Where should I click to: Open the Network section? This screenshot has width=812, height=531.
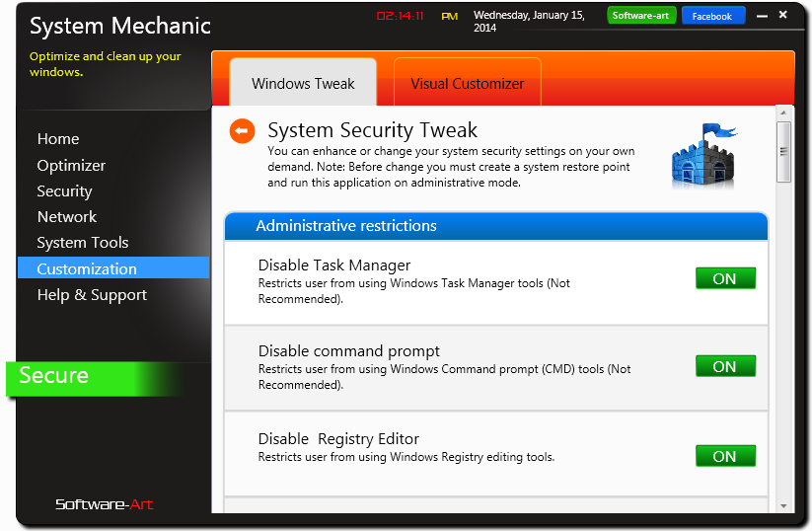point(67,216)
